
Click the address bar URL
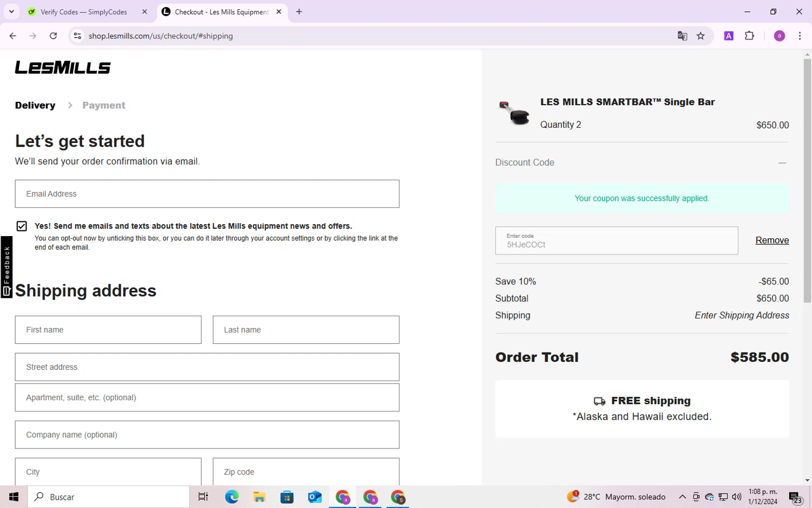pyautogui.click(x=161, y=36)
